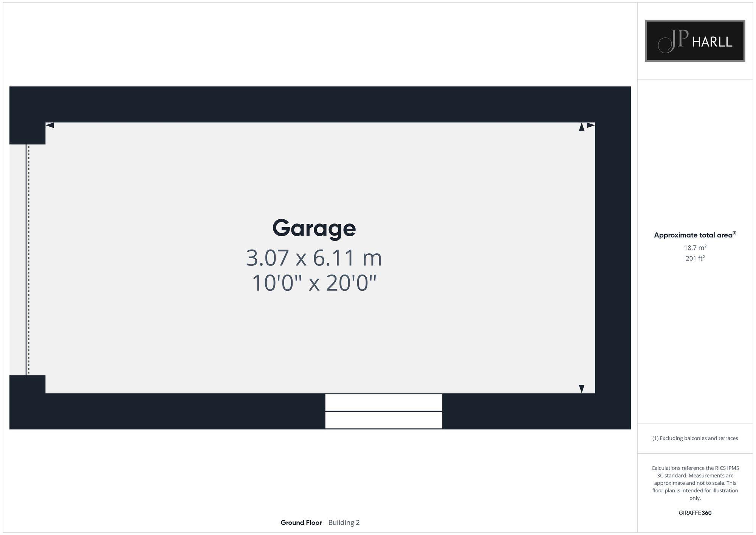The height and width of the screenshot is (535, 756).
Task: Select the Building 2 label
Action: click(344, 523)
